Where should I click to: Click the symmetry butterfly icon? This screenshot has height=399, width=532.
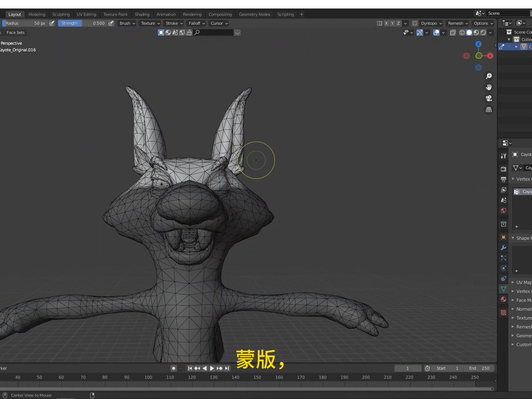click(379, 23)
